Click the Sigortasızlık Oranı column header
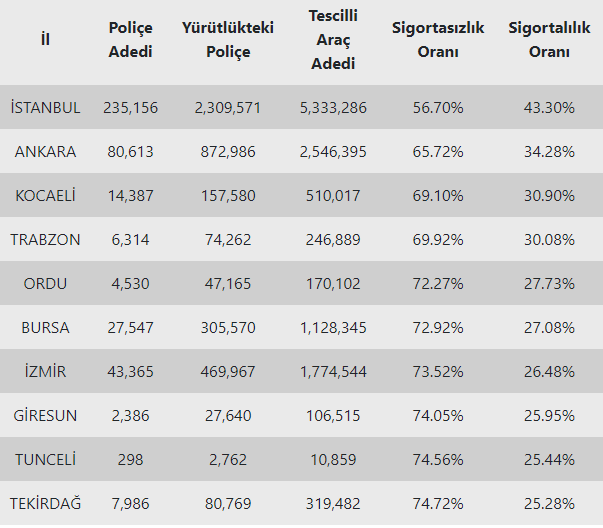 (438, 40)
